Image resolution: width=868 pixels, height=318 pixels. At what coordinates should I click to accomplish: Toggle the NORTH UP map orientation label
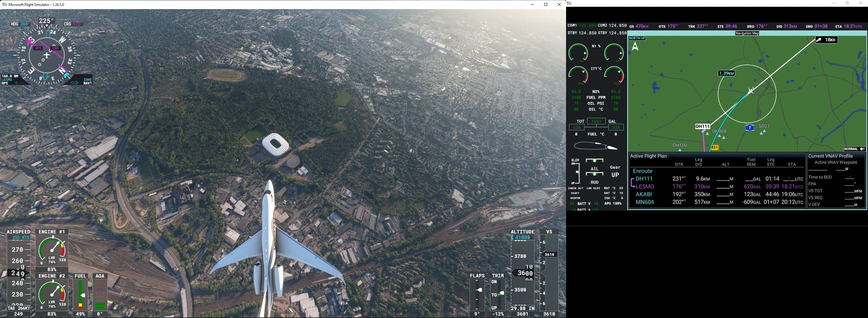point(637,38)
